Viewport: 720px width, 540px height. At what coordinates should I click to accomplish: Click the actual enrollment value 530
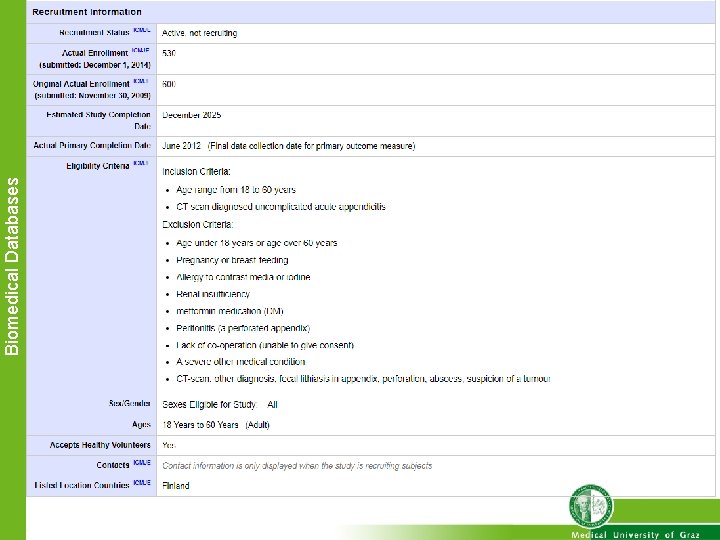point(169,53)
